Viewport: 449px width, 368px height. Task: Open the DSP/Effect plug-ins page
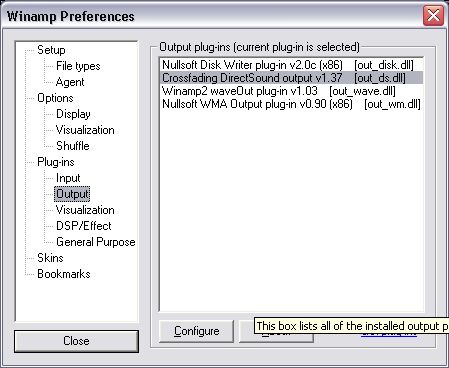[84, 226]
